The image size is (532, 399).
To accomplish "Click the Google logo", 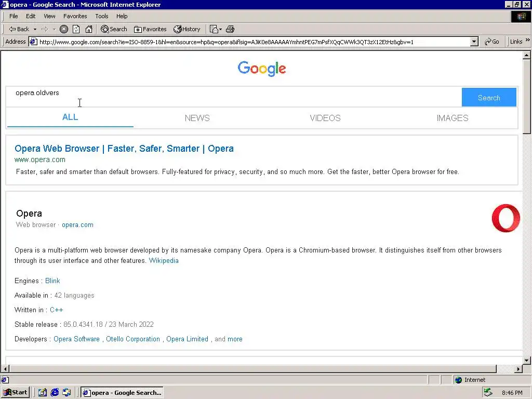I will point(262,69).
